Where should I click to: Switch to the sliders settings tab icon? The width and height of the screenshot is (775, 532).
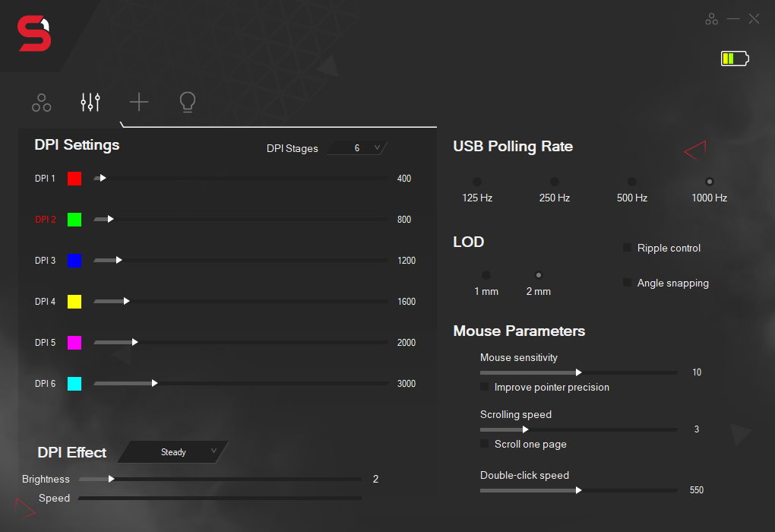pyautogui.click(x=90, y=103)
